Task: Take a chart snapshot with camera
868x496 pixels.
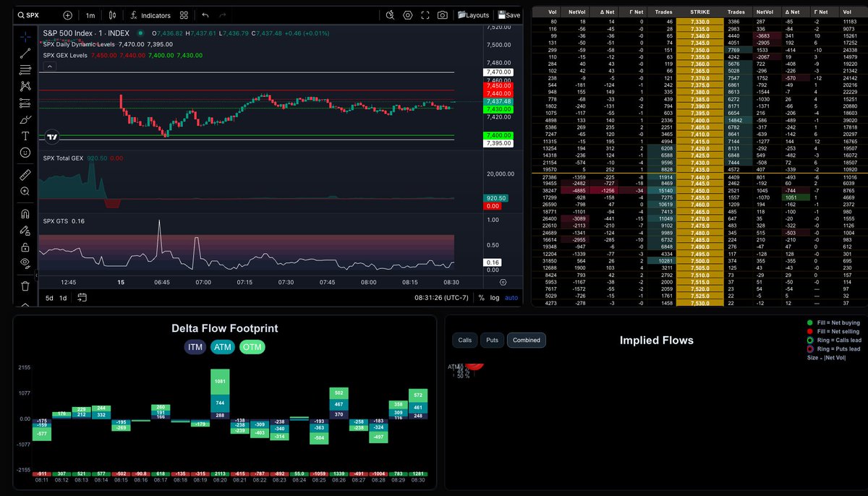Action: coord(443,14)
